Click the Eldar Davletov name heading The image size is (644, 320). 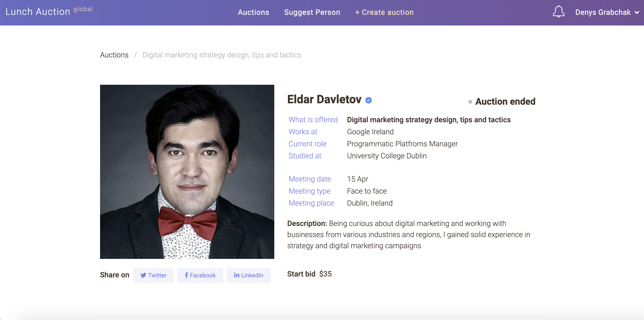pyautogui.click(x=324, y=99)
